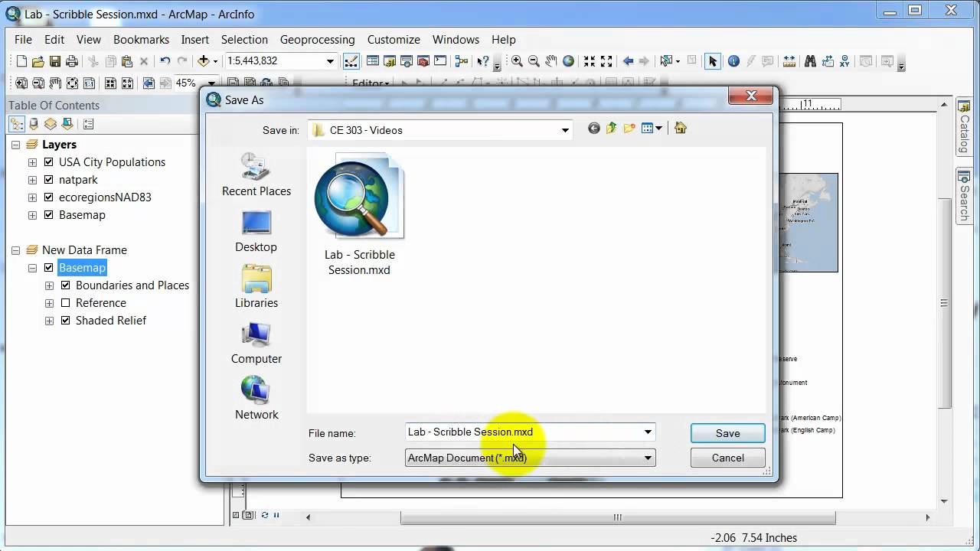Uncheck Boundaries and Places layer

(66, 285)
